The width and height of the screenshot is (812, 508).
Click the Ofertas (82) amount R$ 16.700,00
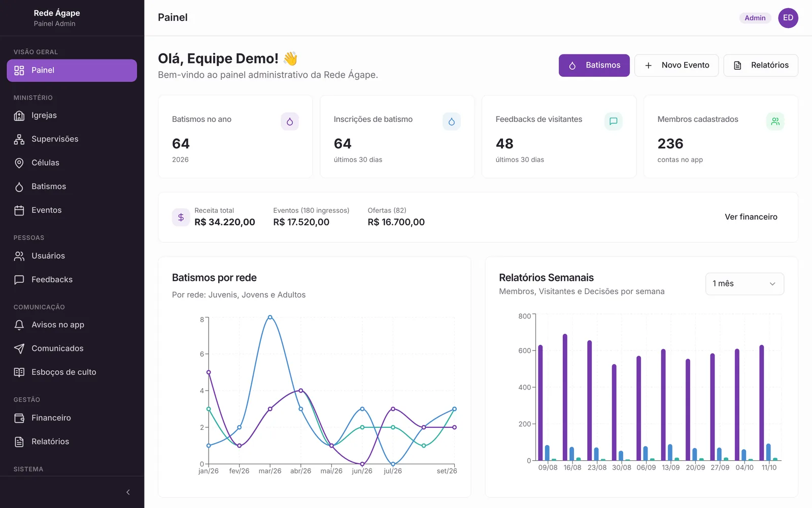[x=396, y=223]
